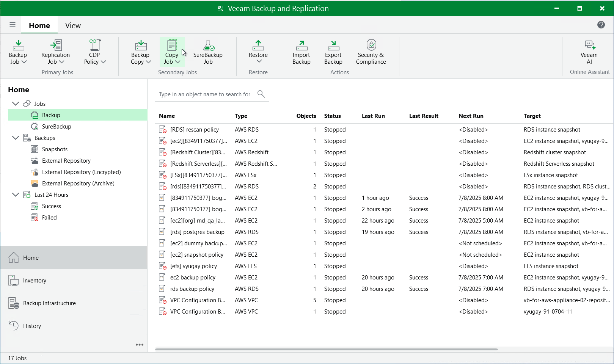Create a new Backup Job
This screenshot has width=614, height=364.
tap(17, 52)
